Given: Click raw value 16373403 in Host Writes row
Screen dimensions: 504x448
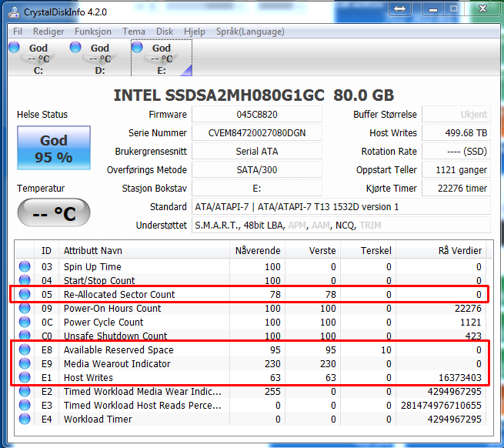Looking at the screenshot, I should coord(460,378).
